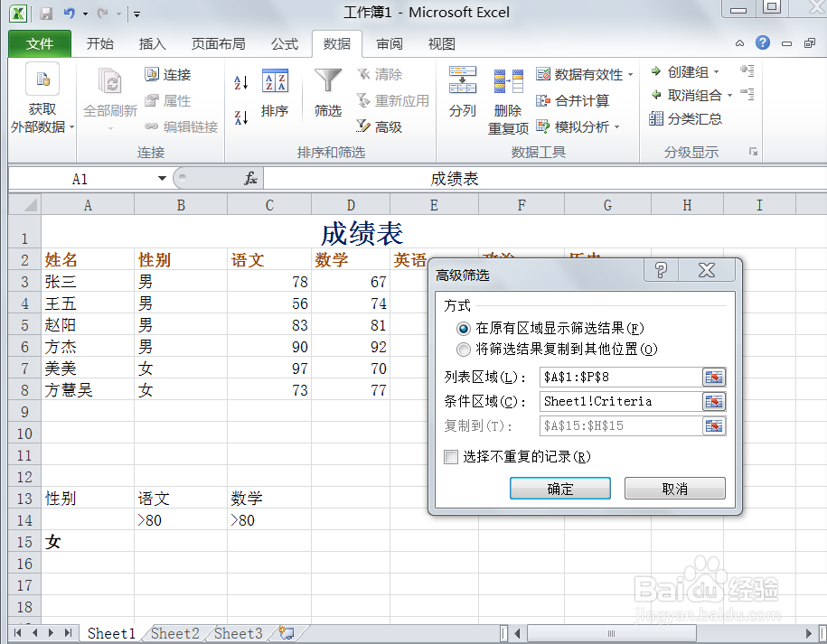The height and width of the screenshot is (644, 827).
Task: Click 确定 to apply advanced filter
Action: point(559,488)
